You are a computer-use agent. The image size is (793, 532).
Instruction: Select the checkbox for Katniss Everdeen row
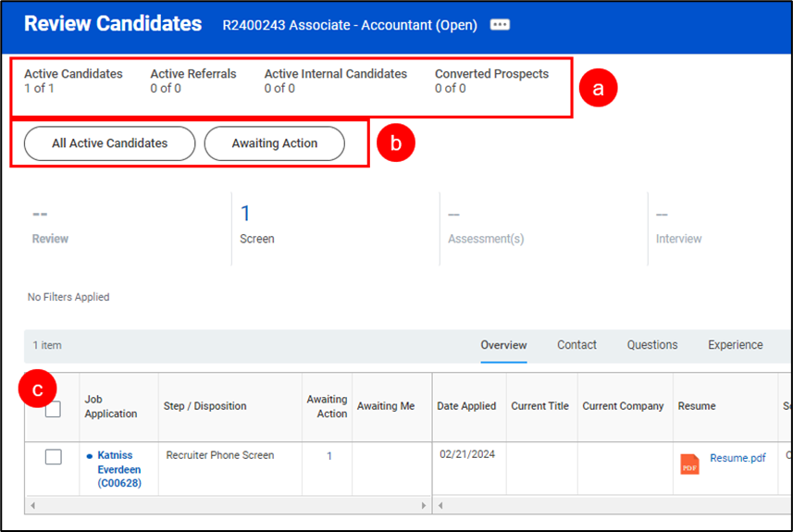point(53,456)
